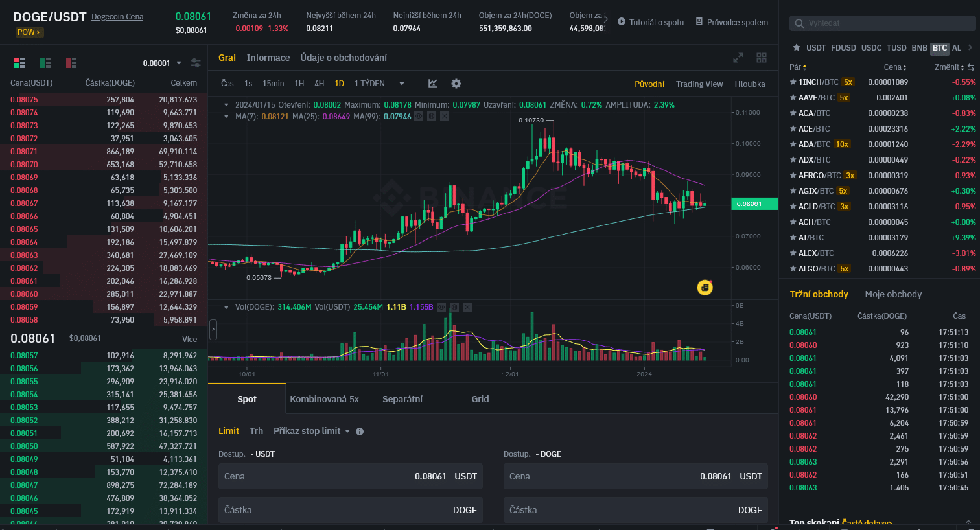Open the grid layout icon above market list
This screenshot has width=980, height=530.
[762, 58]
